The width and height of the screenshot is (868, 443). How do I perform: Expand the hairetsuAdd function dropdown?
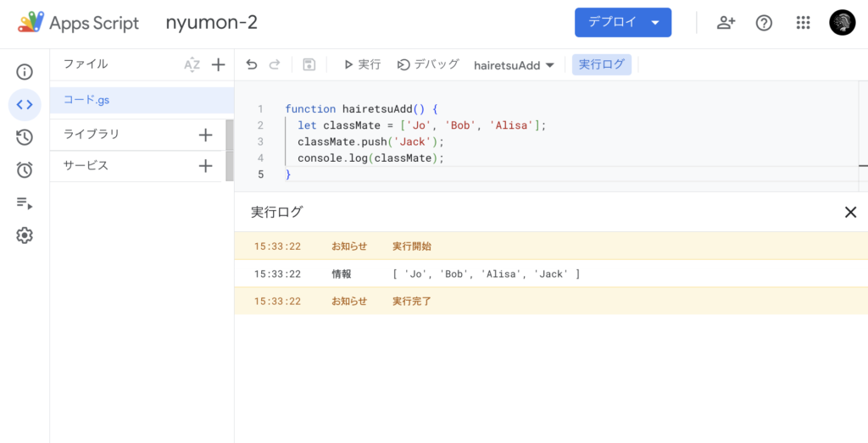[514, 65]
